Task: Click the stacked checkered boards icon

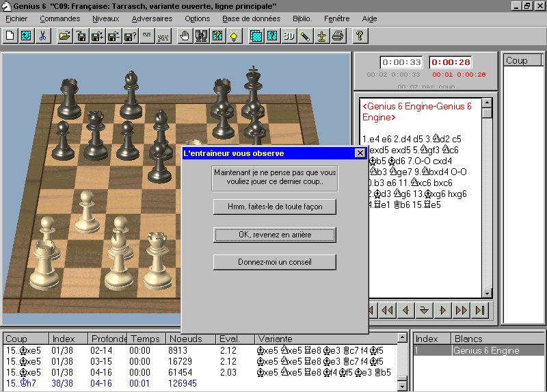Action: coord(256,36)
